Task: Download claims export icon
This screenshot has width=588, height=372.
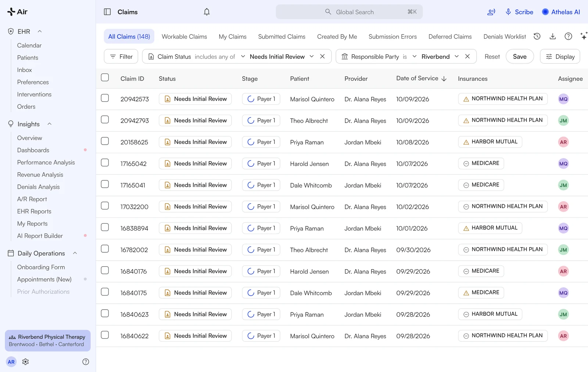Action: pos(552,36)
